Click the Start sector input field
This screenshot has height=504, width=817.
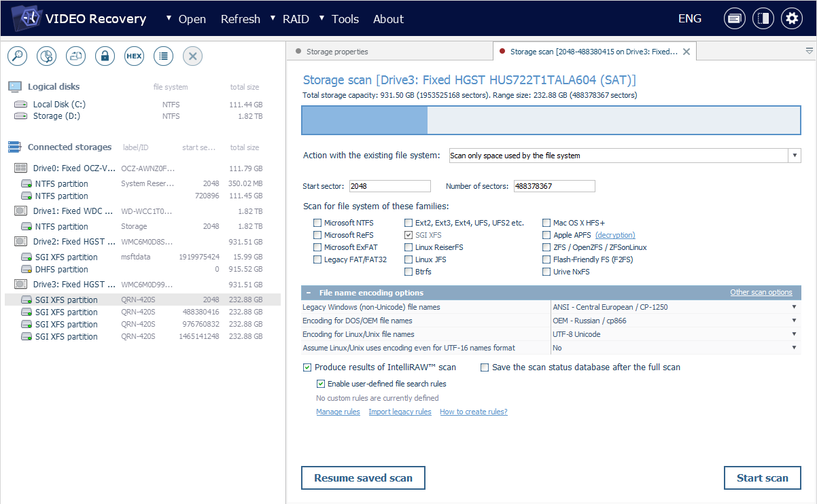pos(389,186)
